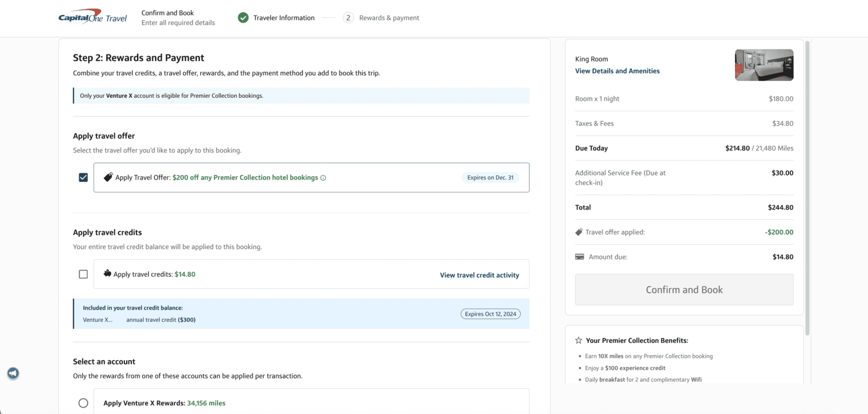Open View Details and Amenities link
The width and height of the screenshot is (868, 414).
617,71
